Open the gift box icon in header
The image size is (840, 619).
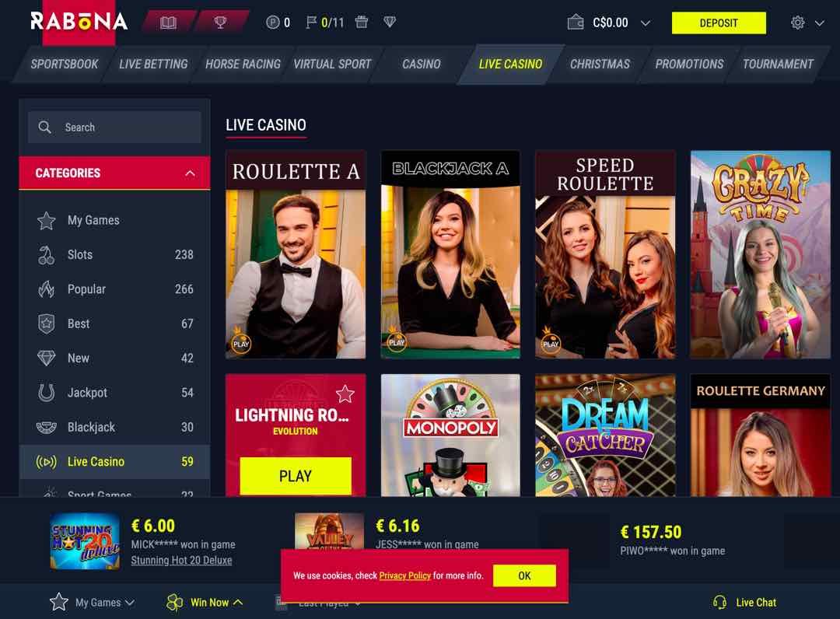pos(362,22)
